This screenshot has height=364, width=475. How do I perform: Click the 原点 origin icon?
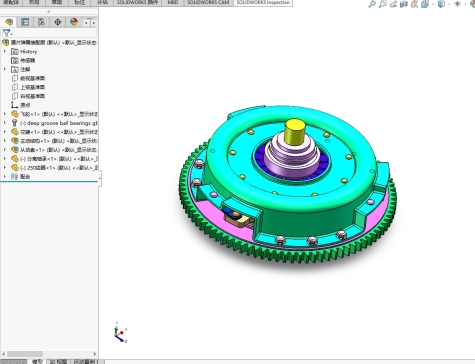[14, 105]
